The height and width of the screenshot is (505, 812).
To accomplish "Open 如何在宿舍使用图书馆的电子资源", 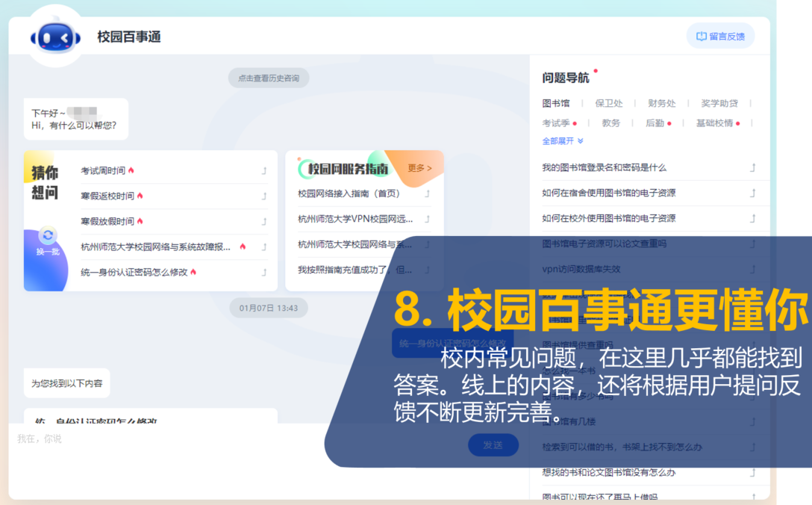I will (608, 193).
